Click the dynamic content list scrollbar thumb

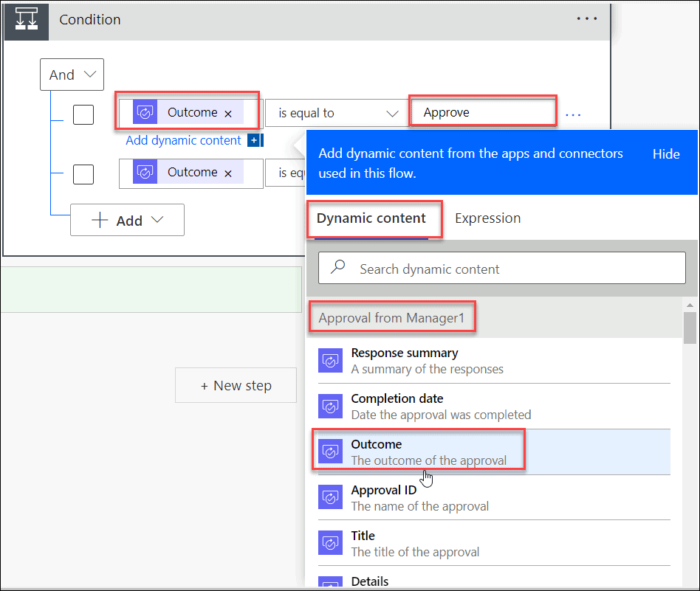[x=690, y=328]
